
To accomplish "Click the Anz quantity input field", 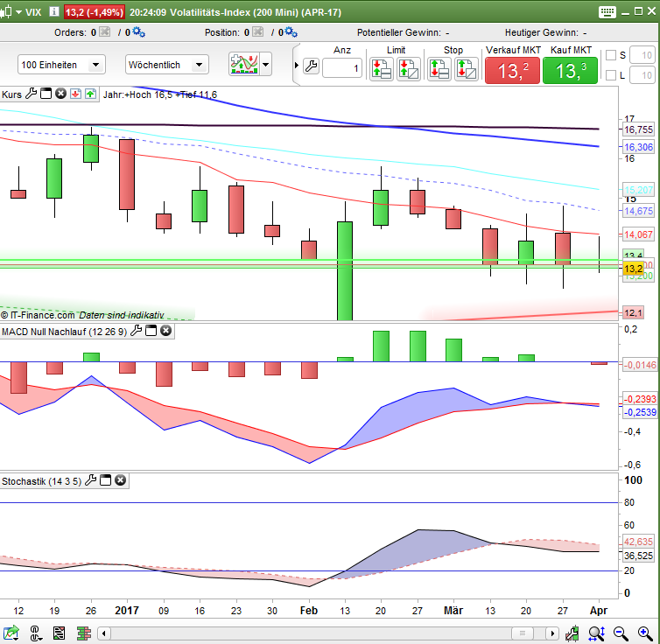I will point(341,68).
